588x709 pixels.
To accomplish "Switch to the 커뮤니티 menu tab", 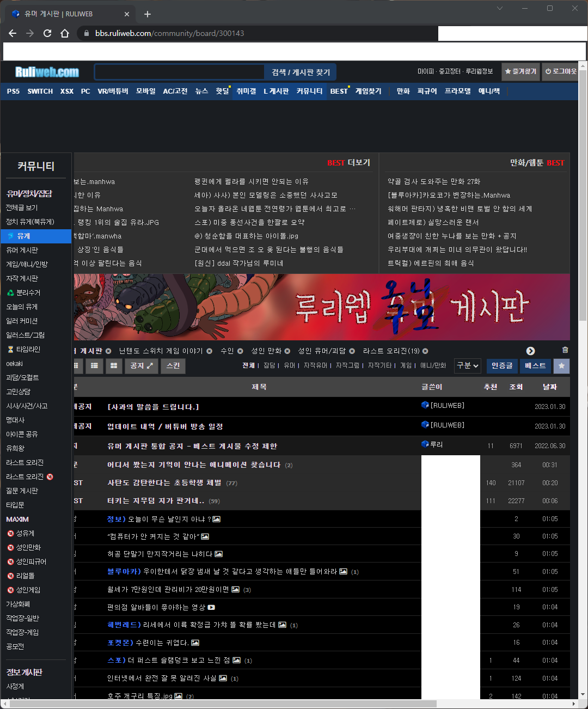I will [x=309, y=91].
